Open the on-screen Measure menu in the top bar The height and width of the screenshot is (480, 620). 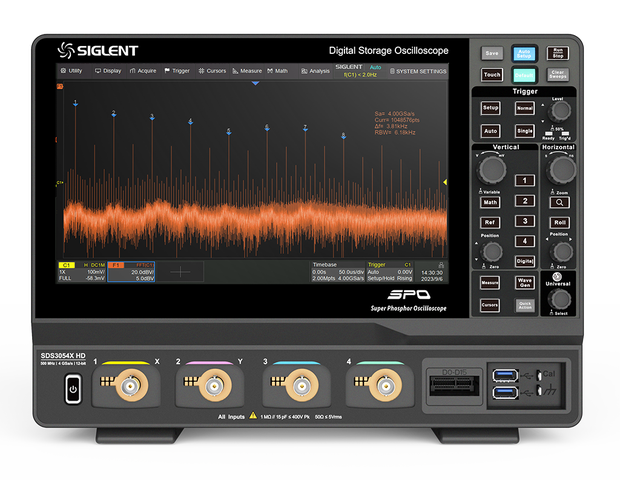coord(247,71)
